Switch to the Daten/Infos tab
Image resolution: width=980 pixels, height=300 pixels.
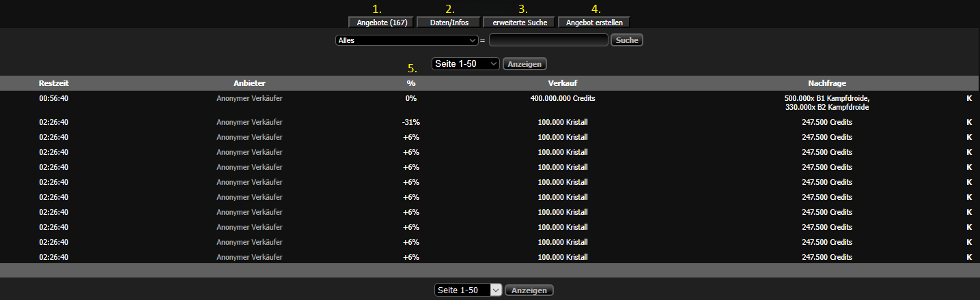[x=449, y=22]
